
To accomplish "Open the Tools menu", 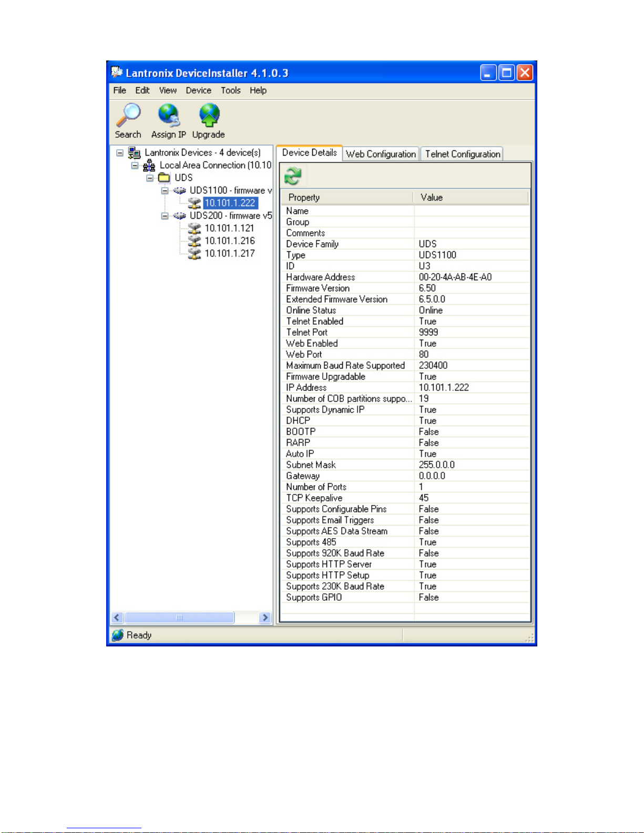I will (x=231, y=90).
